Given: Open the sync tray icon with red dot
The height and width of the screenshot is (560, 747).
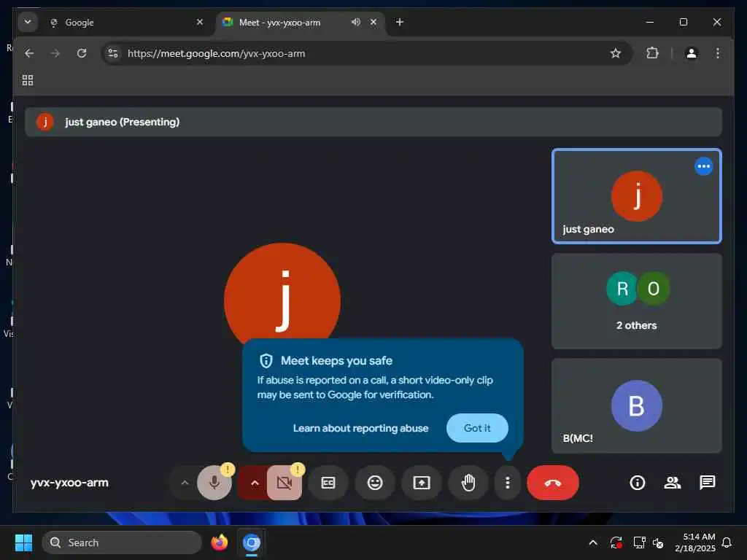Looking at the screenshot, I should tap(616, 542).
